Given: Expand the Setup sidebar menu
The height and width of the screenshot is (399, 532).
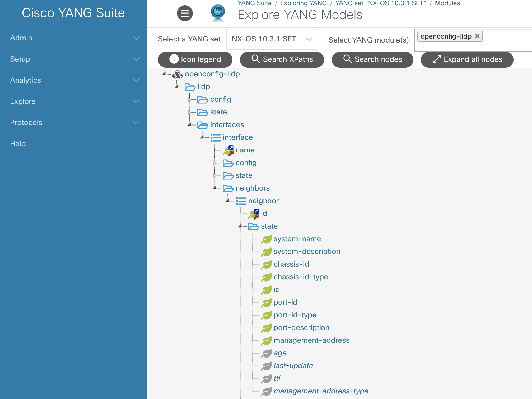Looking at the screenshot, I should pos(74,59).
